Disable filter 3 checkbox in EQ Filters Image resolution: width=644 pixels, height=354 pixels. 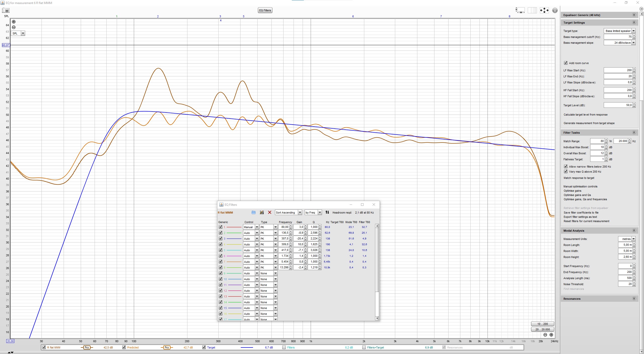(x=221, y=238)
